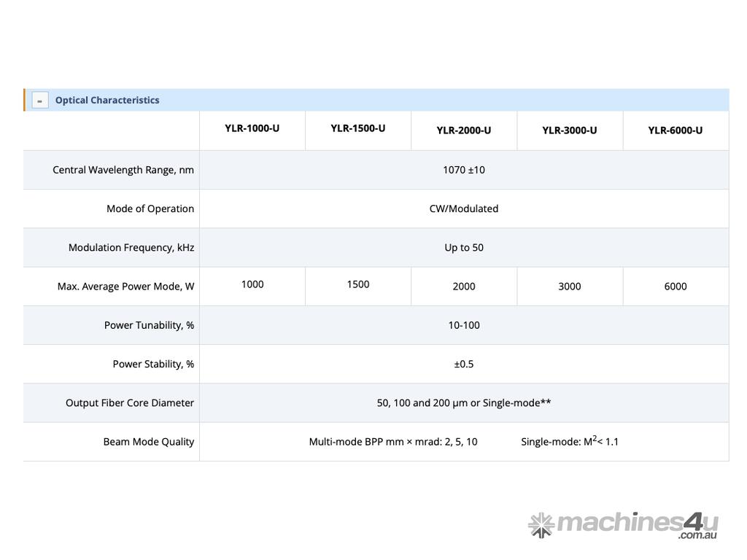Select the YLR-1000-U column header
Screen dimensions: 747x560
252,128
